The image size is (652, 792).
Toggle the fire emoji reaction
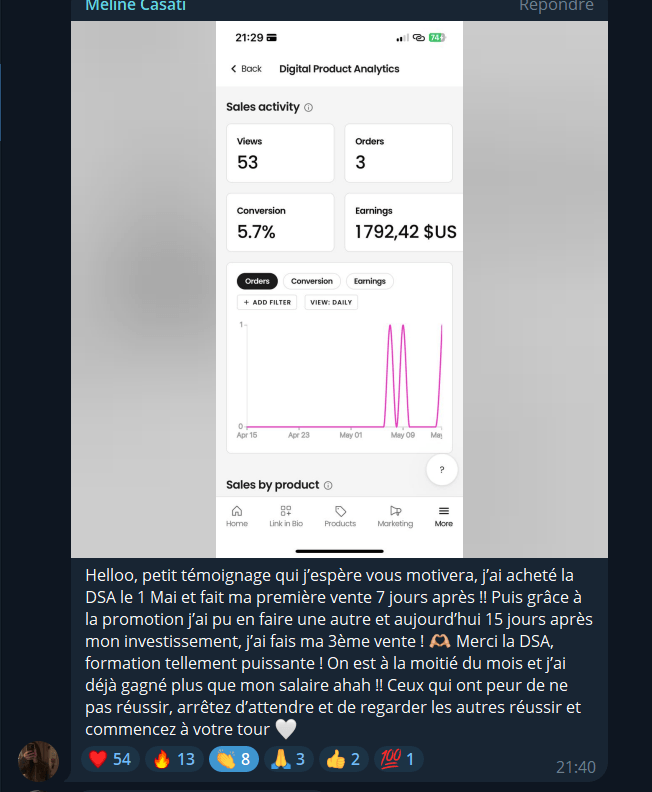click(x=174, y=759)
